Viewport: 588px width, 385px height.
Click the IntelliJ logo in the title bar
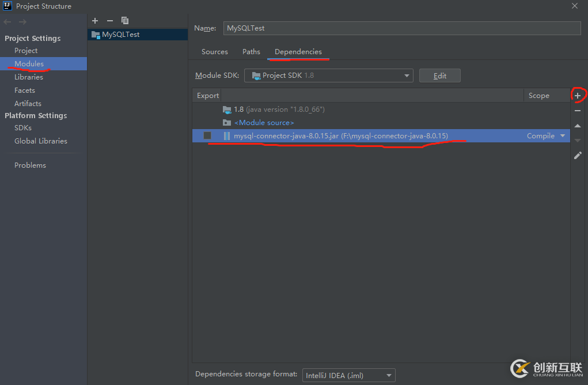click(7, 6)
